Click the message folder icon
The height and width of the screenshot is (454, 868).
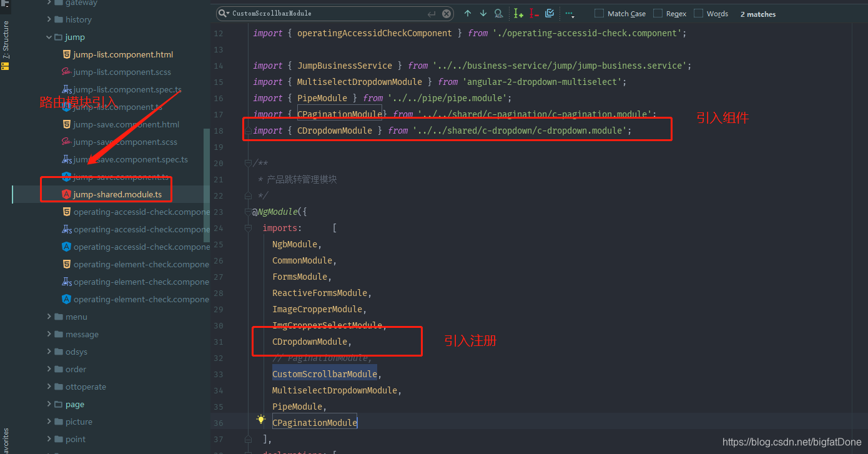(x=59, y=334)
